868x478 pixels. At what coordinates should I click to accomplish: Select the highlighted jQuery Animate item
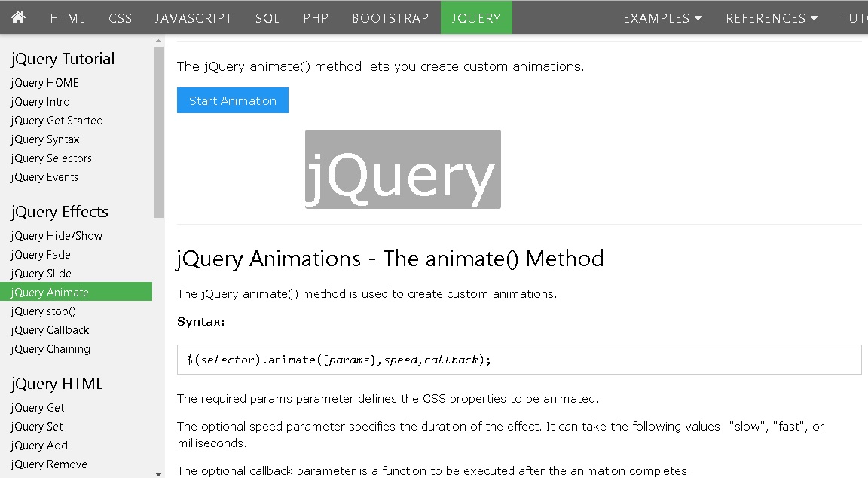pyautogui.click(x=76, y=292)
